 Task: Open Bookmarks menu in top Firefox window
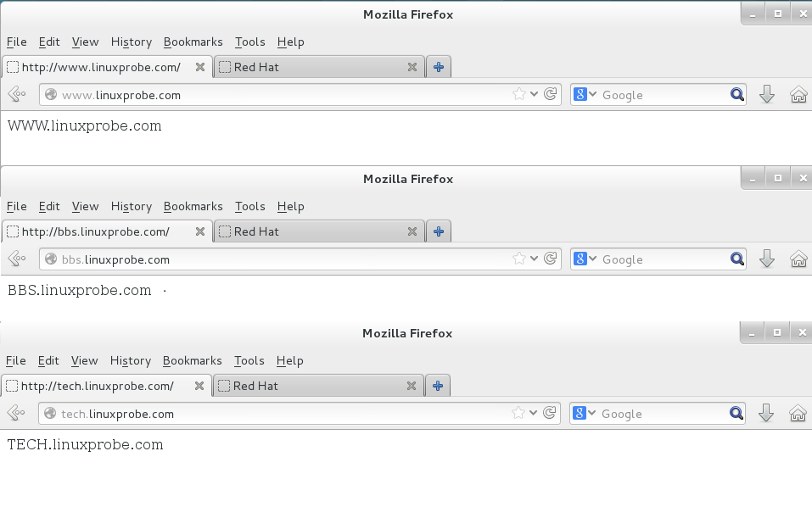[193, 42]
